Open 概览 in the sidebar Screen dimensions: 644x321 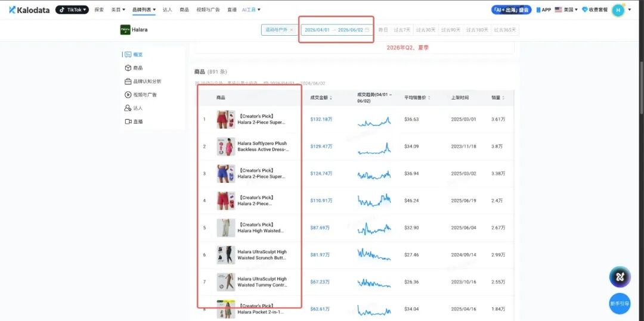coord(134,55)
